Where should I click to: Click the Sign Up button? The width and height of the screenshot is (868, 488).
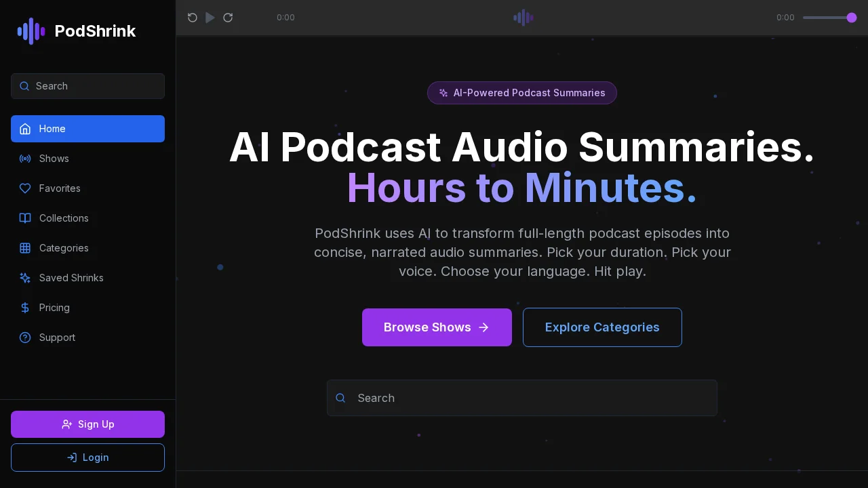click(x=87, y=424)
